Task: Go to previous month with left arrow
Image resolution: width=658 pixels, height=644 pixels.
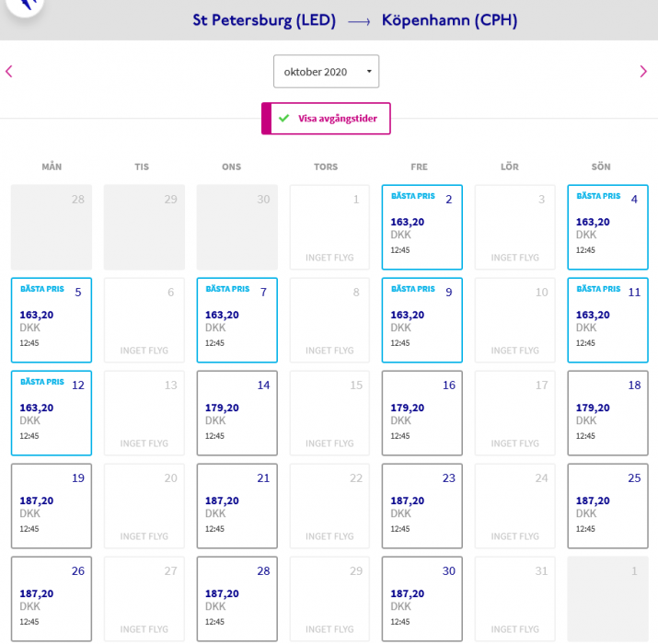Action: (9, 71)
